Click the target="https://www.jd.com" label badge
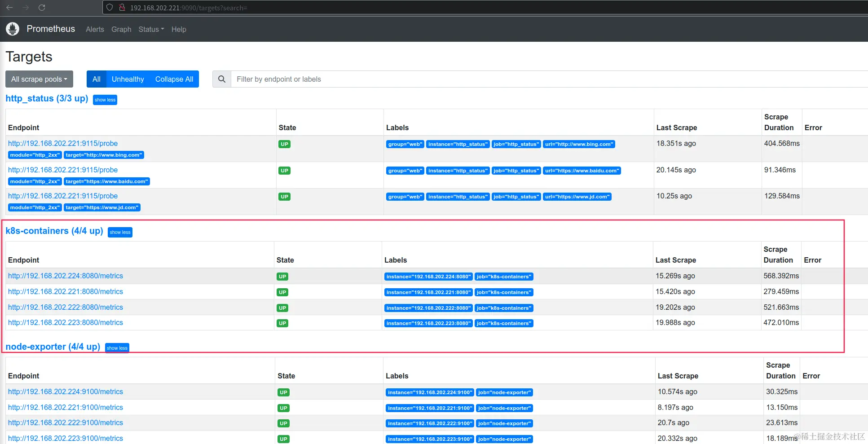Image resolution: width=868 pixels, height=444 pixels. point(102,207)
